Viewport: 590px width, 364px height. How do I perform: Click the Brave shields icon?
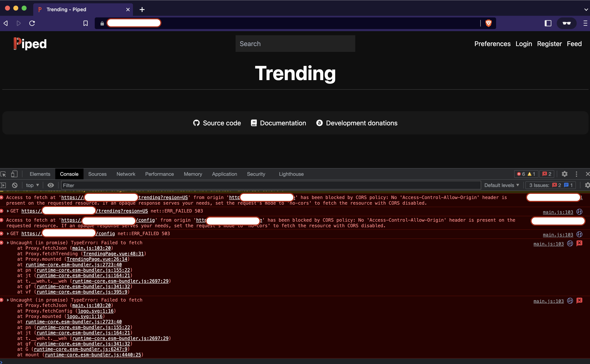point(489,23)
